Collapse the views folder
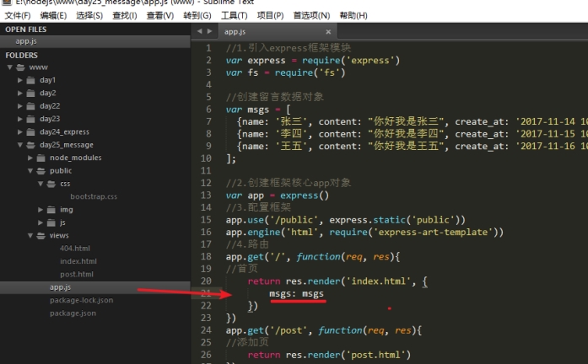The width and height of the screenshot is (588, 364). click(x=30, y=235)
